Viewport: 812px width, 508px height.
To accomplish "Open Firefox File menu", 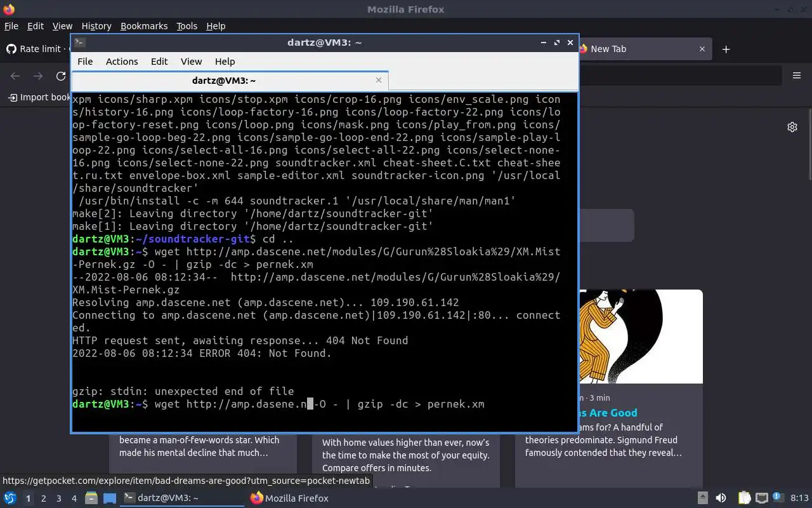I will pyautogui.click(x=11, y=26).
